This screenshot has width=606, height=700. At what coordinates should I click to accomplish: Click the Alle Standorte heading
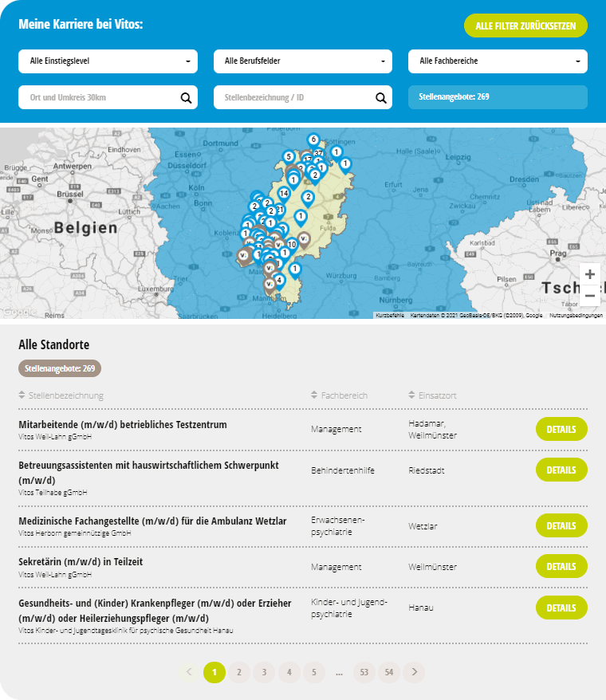tap(53, 344)
